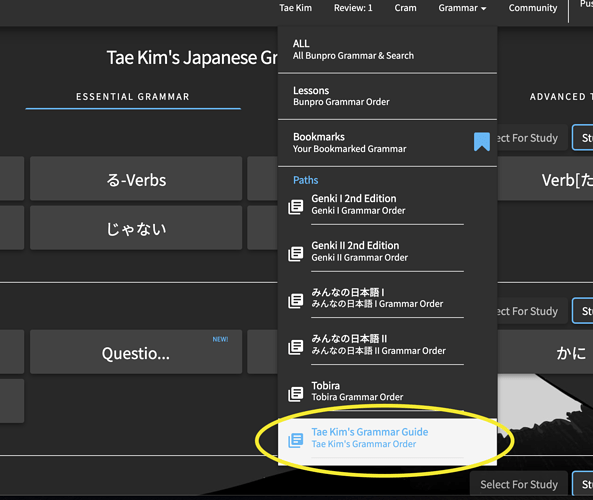Image resolution: width=593 pixels, height=500 pixels.
Task: Open the Community navbar link
Action: tap(532, 8)
